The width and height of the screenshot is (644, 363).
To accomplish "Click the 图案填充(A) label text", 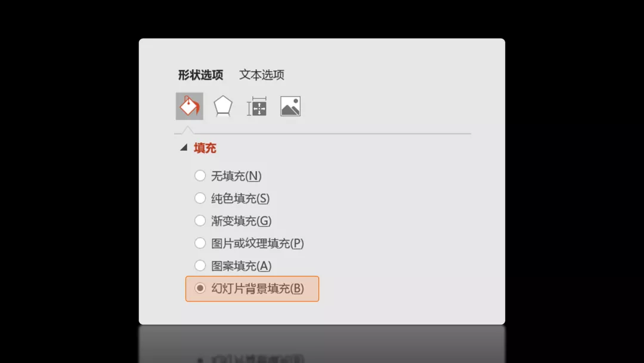I will [x=241, y=266].
